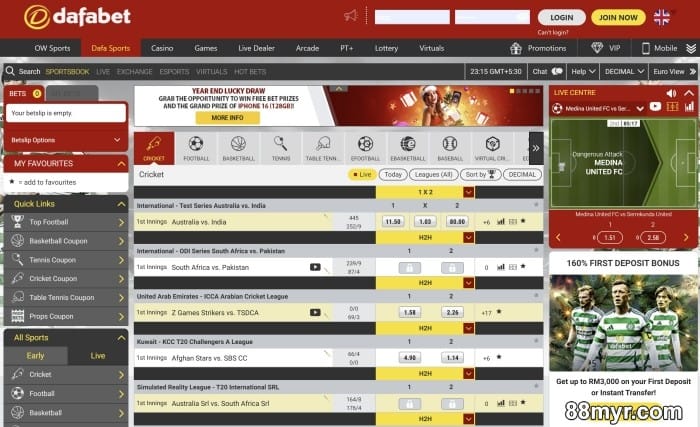
Task: Open Cricket Coupon quick link
Action: pyautogui.click(x=66, y=278)
